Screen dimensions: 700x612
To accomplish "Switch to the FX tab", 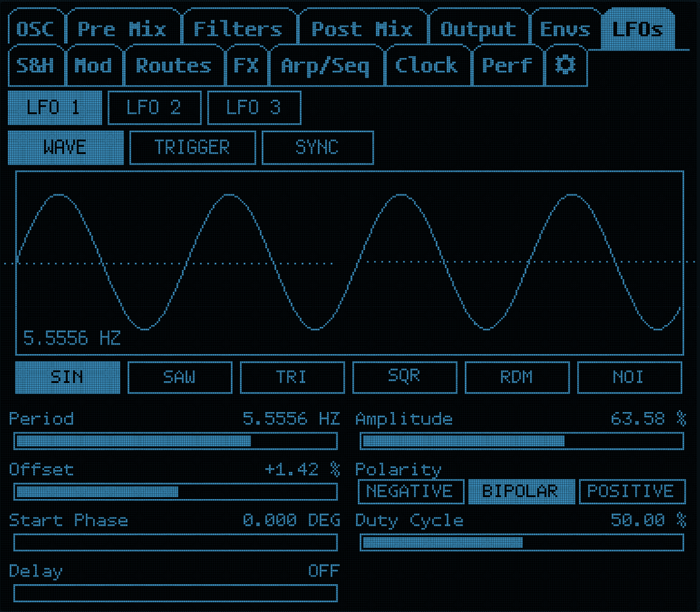I will (x=246, y=65).
